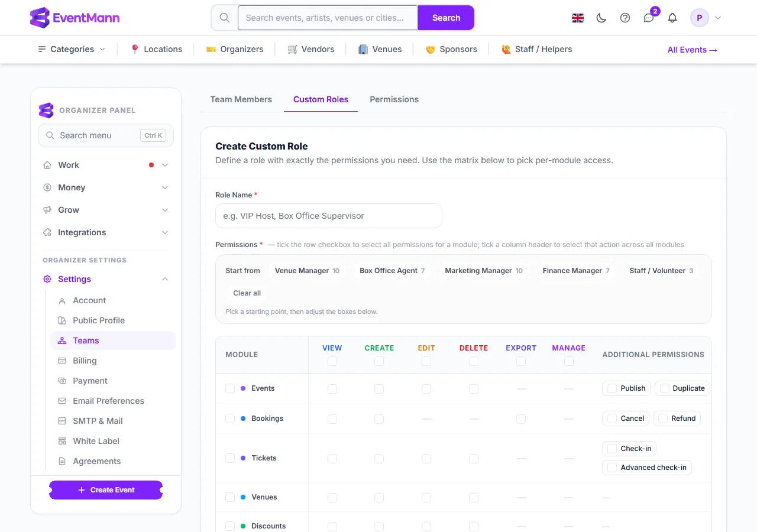Open Staff / Helpers in navigation bar
Image resolution: width=757 pixels, height=532 pixels.
(536, 49)
